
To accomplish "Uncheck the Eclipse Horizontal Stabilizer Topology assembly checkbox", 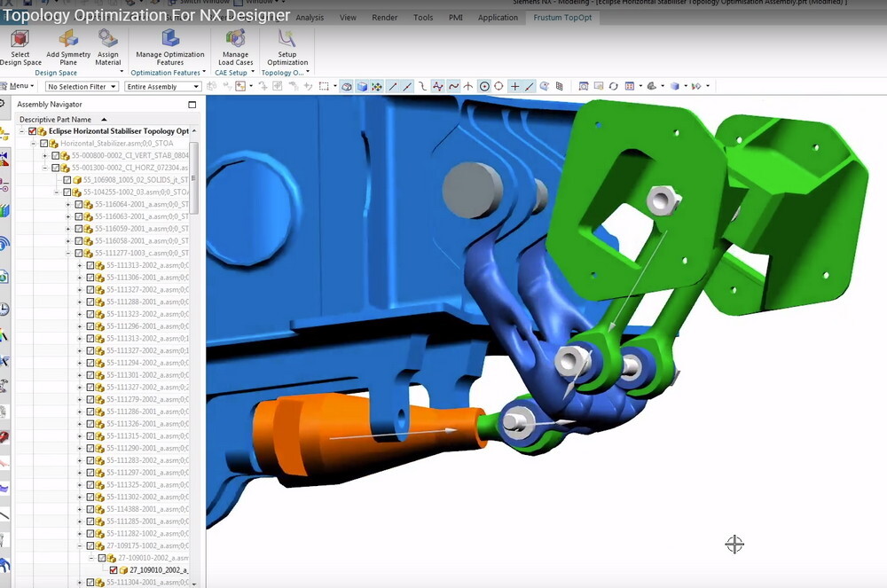I will click(x=32, y=132).
